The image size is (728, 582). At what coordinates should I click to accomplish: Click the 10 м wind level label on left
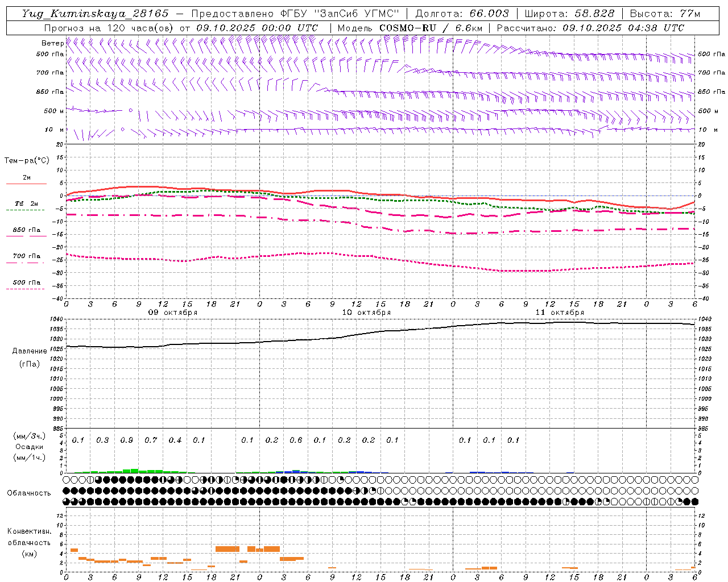[x=53, y=130]
